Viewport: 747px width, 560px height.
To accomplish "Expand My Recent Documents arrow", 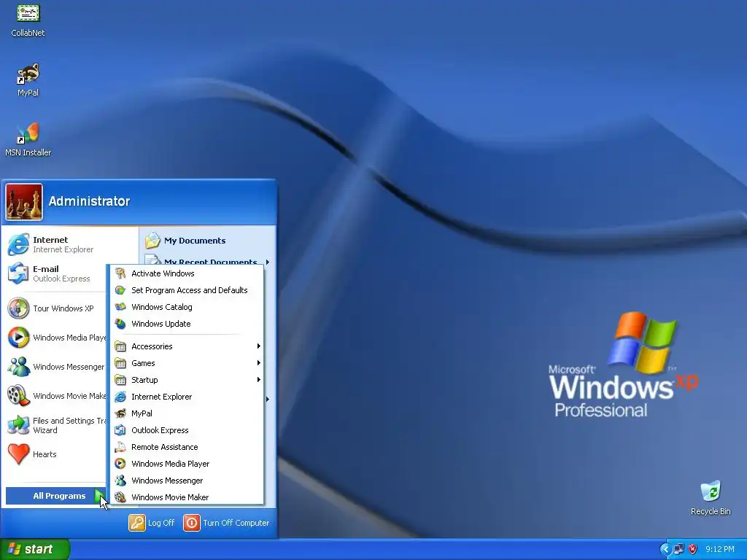I will click(268, 262).
